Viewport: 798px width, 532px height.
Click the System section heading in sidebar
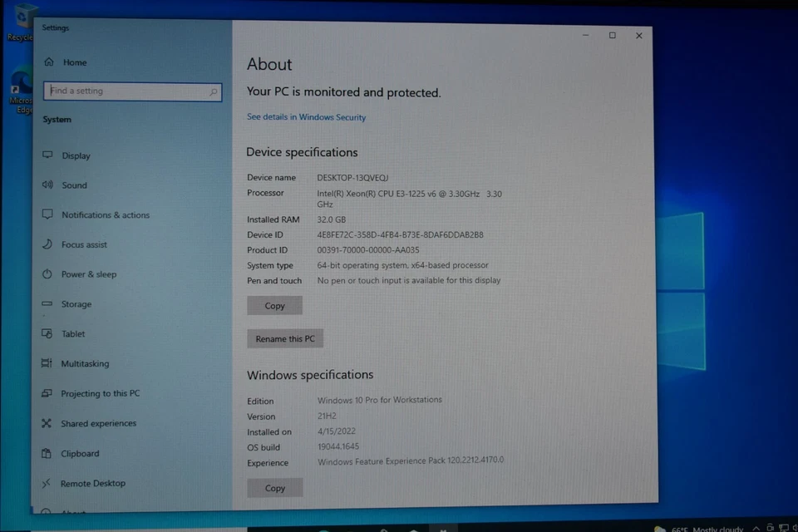coord(57,120)
